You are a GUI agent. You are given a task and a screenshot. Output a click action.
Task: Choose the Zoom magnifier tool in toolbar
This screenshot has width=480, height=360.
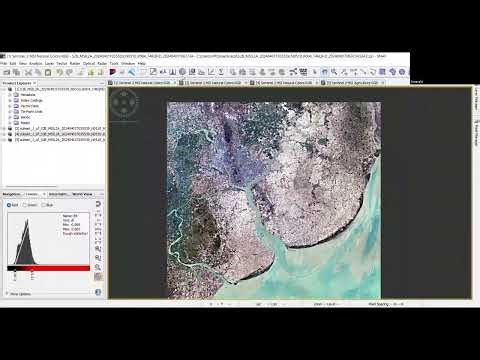(334, 72)
